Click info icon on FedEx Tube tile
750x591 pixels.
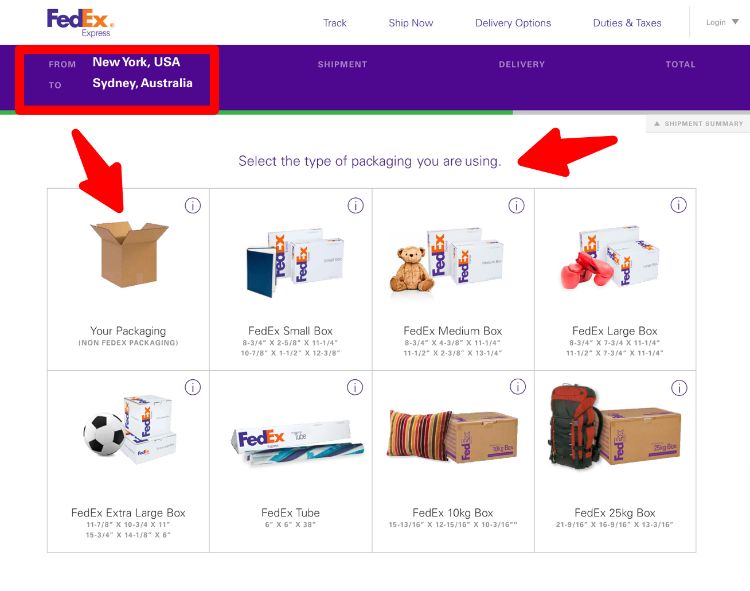(355, 387)
